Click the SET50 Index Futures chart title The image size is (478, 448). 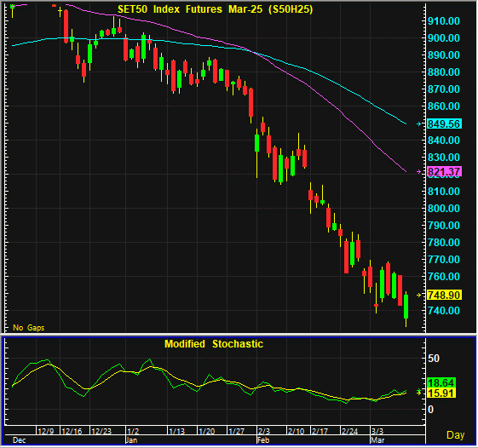coord(216,9)
